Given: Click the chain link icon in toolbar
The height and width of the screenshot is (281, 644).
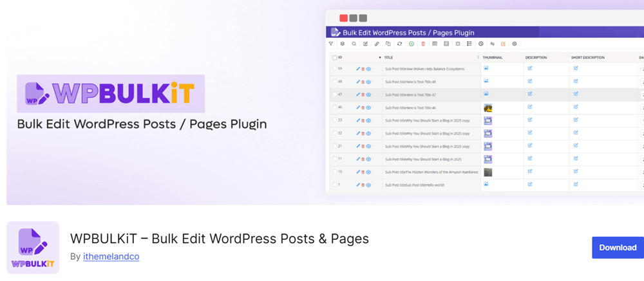Looking at the screenshot, I should pos(377,44).
